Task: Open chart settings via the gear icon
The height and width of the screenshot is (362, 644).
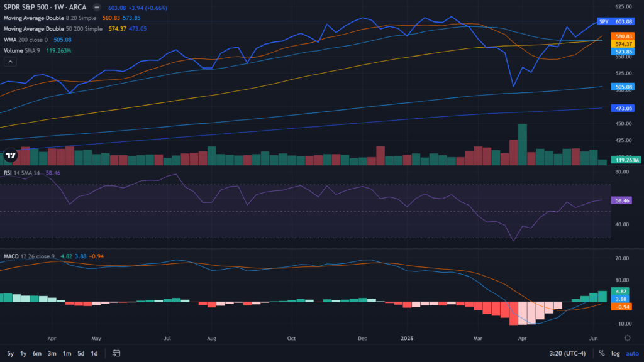Action: point(627,337)
